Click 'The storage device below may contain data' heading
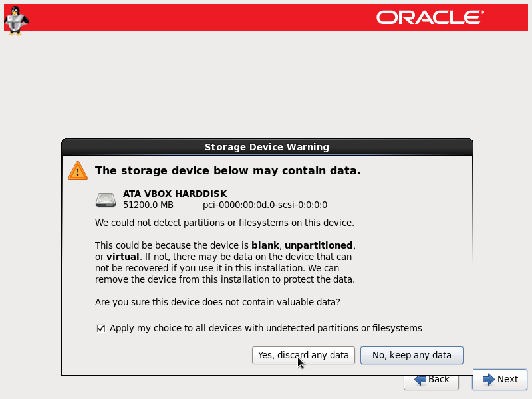532x399 pixels. click(x=227, y=170)
